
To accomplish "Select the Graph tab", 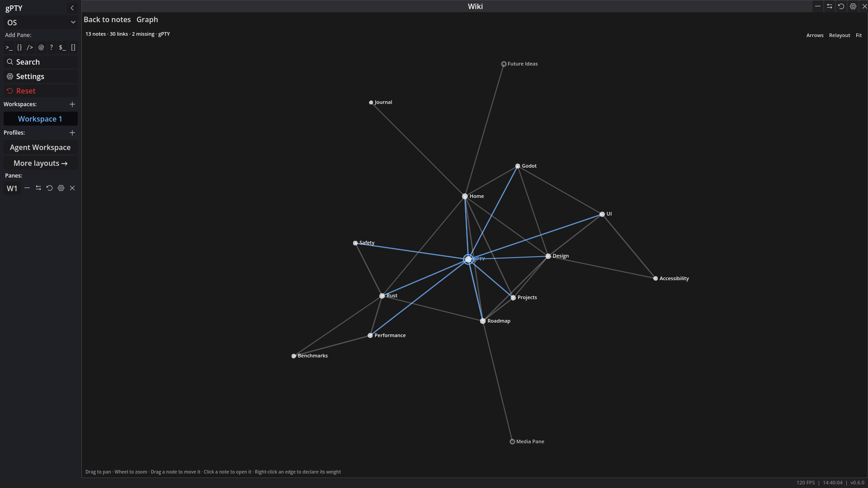I will pyautogui.click(x=147, y=19).
